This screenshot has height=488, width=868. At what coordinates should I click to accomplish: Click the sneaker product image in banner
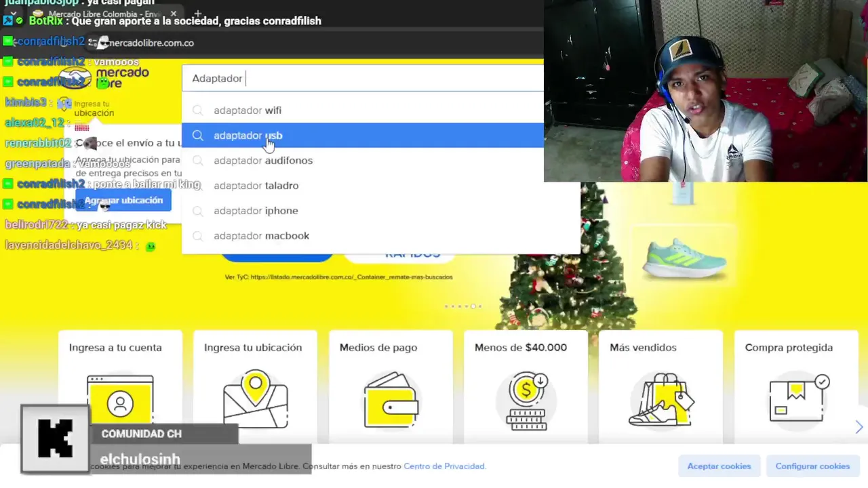click(684, 258)
